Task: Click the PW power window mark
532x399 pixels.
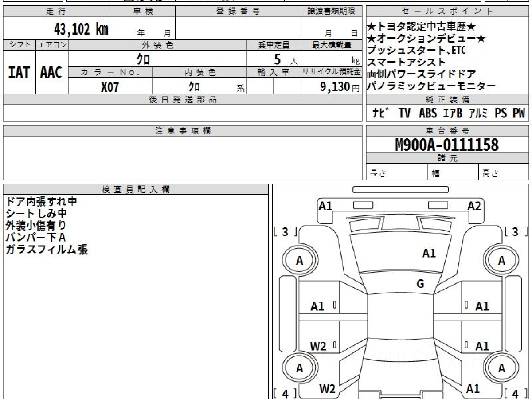Action: (519, 113)
